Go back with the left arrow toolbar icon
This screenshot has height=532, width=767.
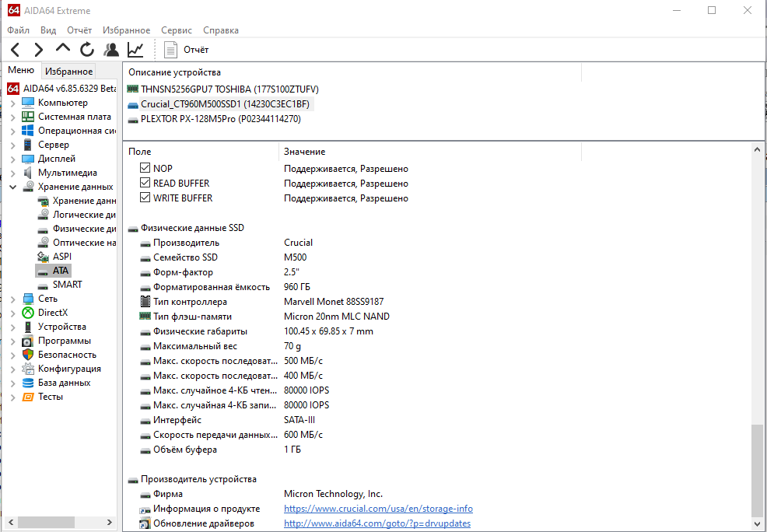point(15,49)
